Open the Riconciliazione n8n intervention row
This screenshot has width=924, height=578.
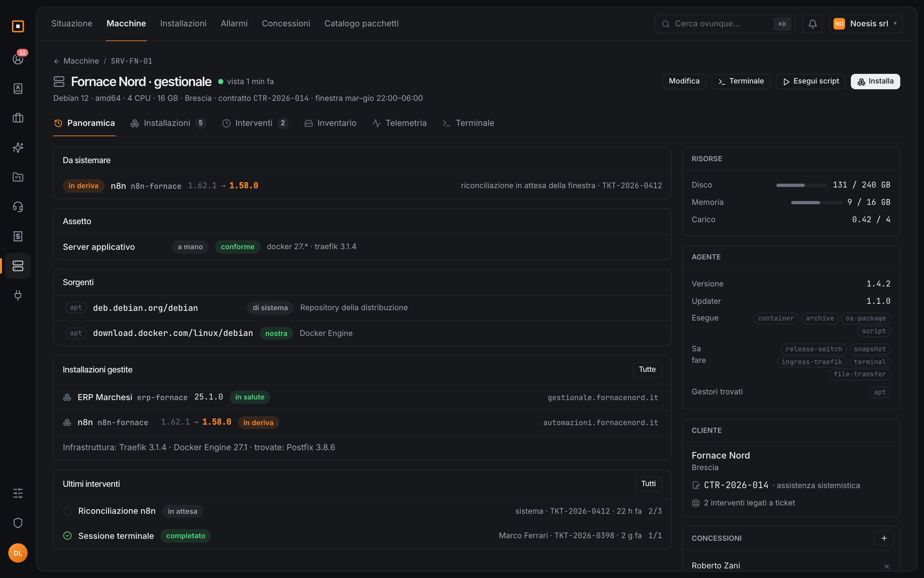(362, 511)
